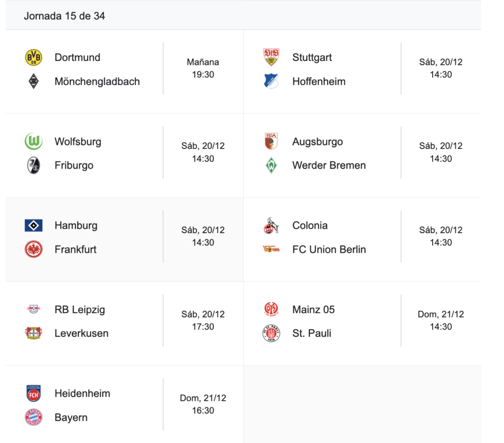Viewport: 504px width, 443px height.
Task: Select the RB Leipzig logo
Action: (33, 310)
